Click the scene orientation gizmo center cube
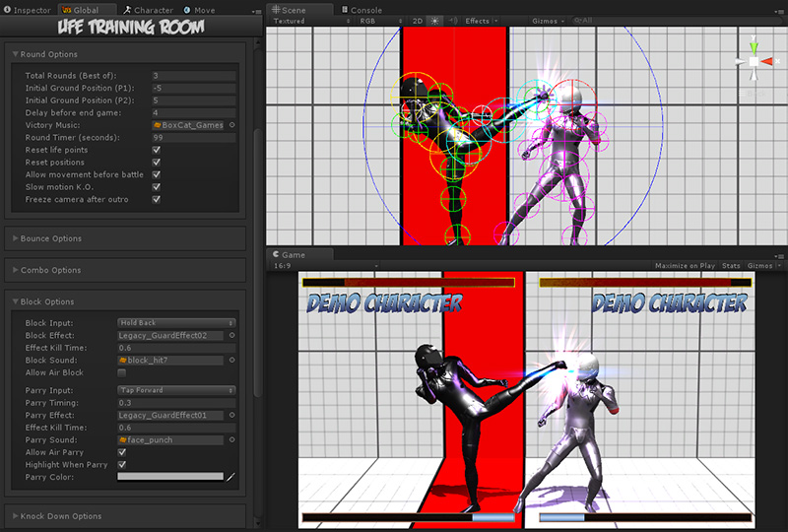 (754, 61)
